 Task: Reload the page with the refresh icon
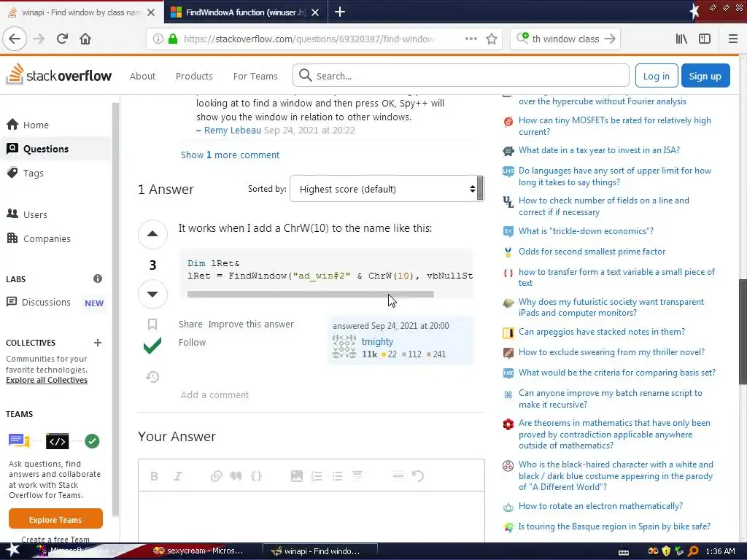[62, 39]
